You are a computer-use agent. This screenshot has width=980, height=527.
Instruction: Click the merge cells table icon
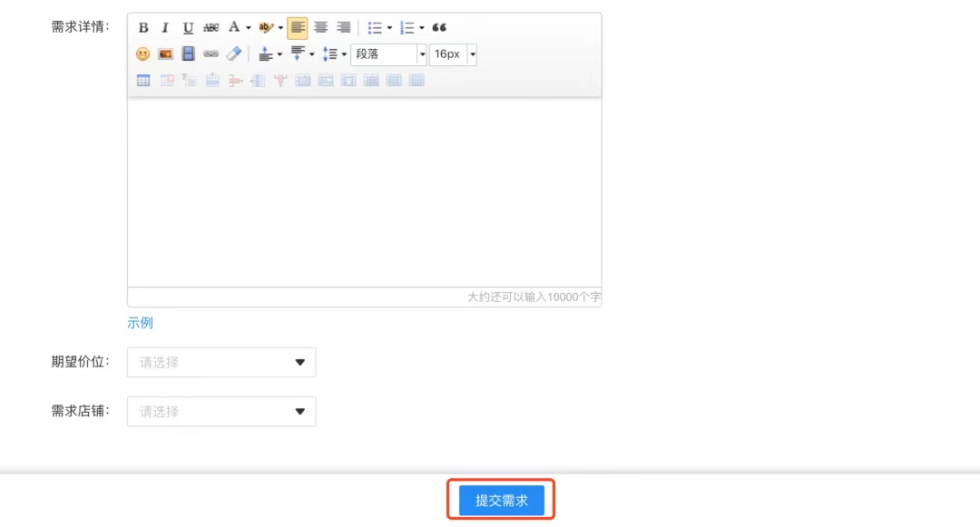click(x=303, y=81)
